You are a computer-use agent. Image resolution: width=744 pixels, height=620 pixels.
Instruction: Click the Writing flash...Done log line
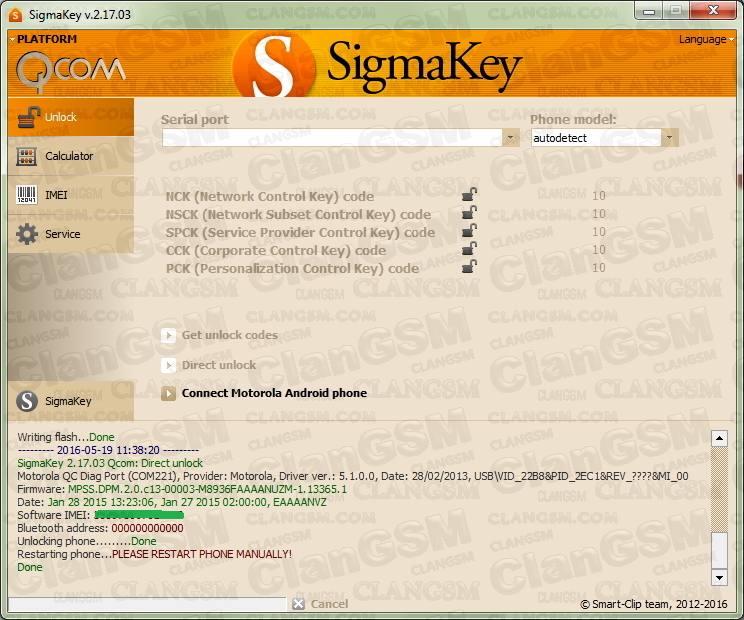click(x=66, y=437)
